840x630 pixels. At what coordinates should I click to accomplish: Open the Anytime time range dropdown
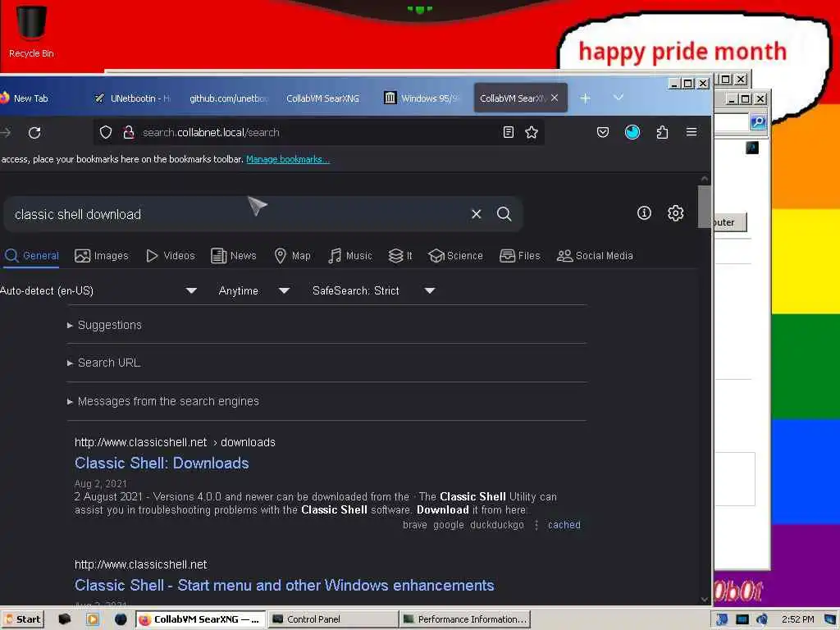coord(254,291)
